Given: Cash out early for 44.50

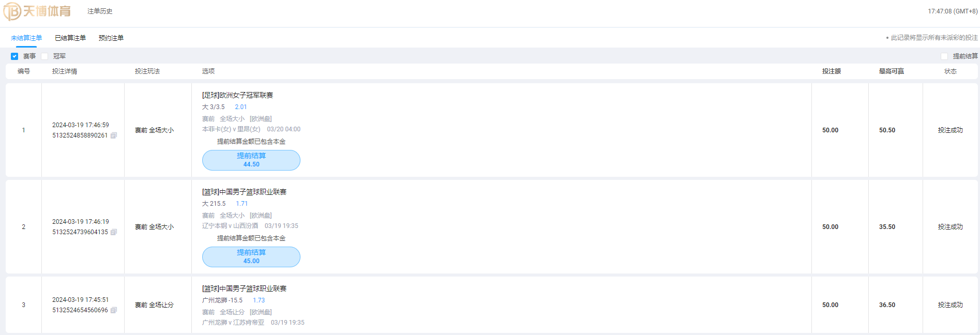Looking at the screenshot, I should (x=251, y=160).
